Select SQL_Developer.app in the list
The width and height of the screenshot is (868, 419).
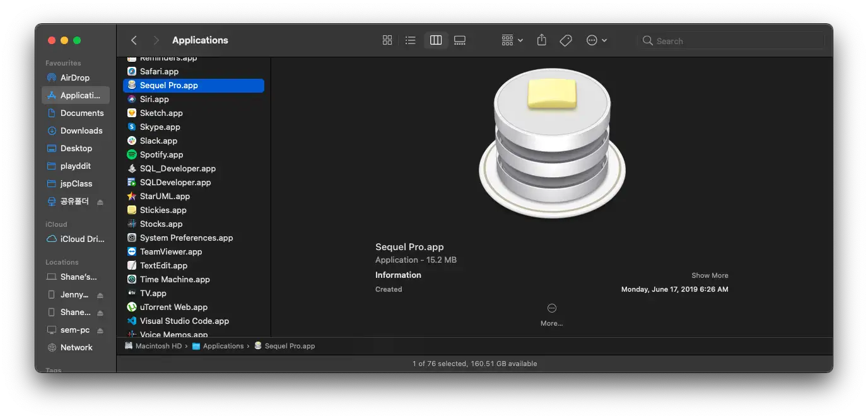pos(194,168)
